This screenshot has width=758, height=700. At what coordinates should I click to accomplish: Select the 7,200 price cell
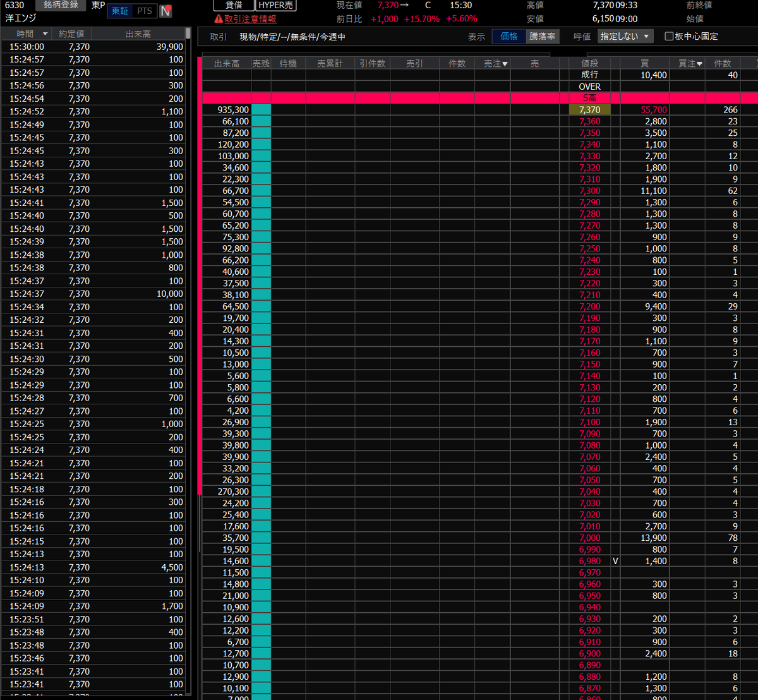(x=589, y=306)
